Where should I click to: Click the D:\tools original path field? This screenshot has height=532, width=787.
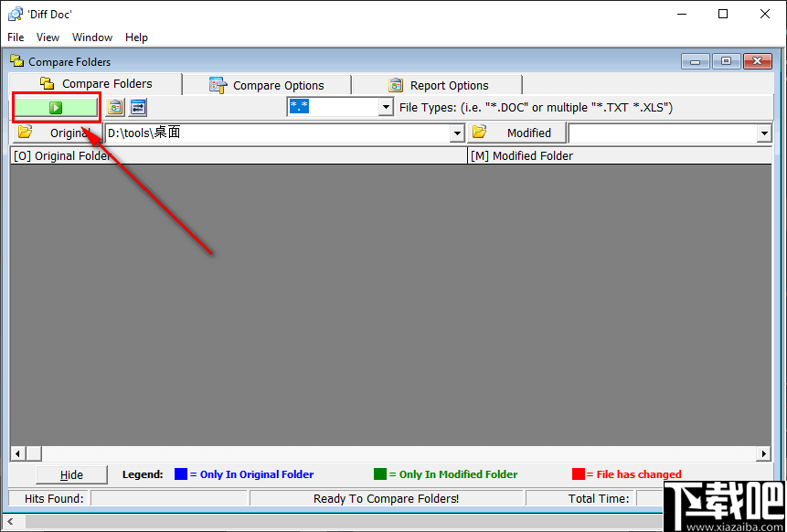[278, 133]
